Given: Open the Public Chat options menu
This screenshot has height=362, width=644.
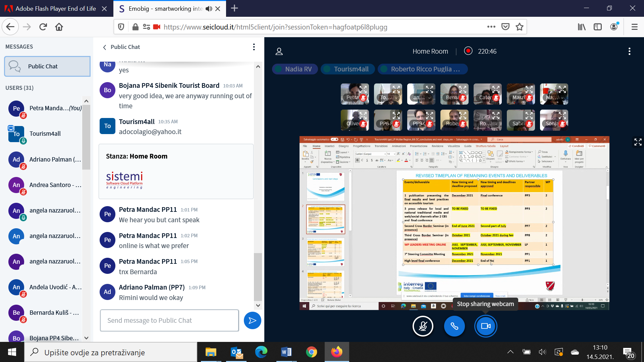Looking at the screenshot, I should coord(254,47).
